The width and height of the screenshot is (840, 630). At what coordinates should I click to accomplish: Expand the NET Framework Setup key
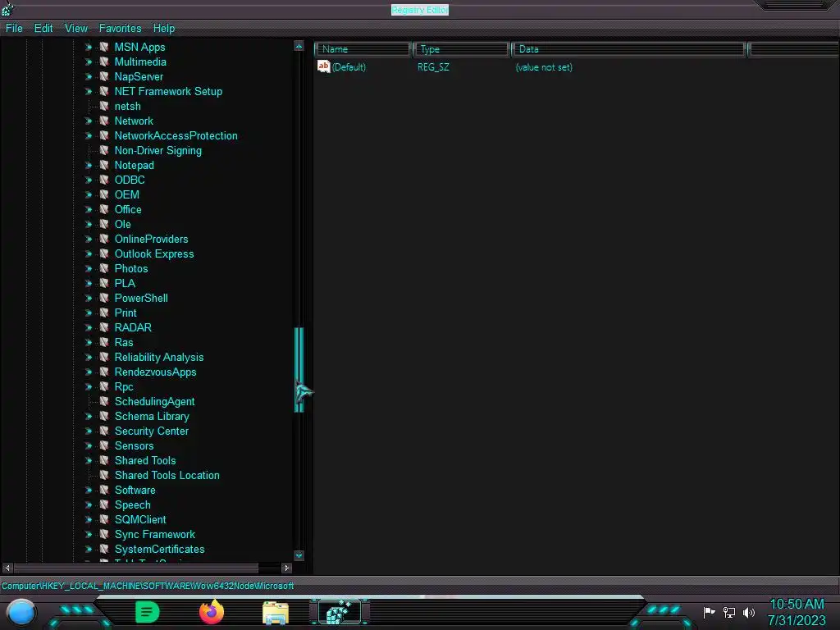point(89,92)
